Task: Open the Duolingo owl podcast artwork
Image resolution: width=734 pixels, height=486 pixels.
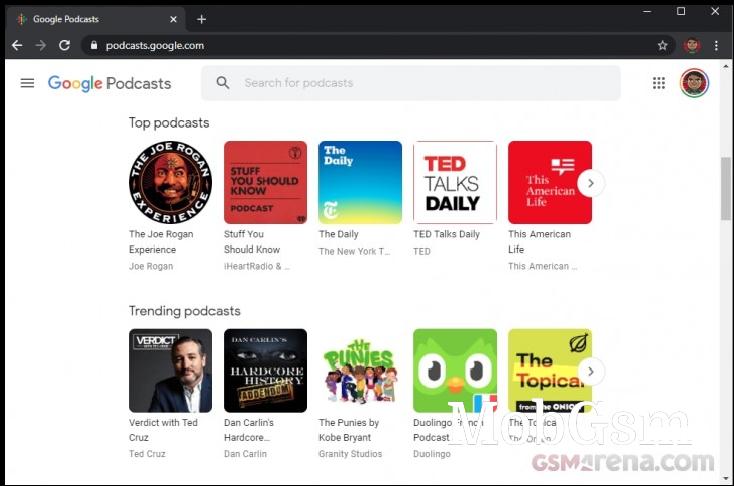Action: click(455, 370)
